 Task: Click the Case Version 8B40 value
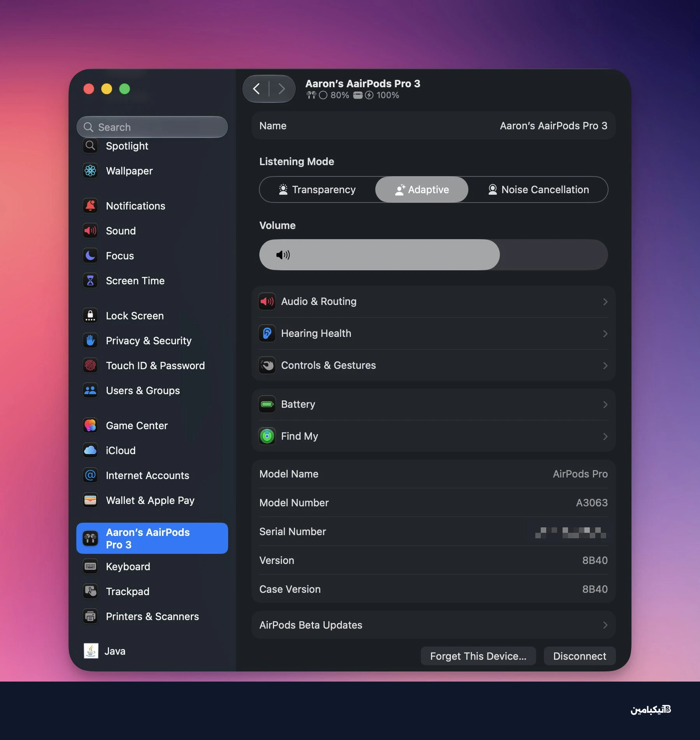[595, 589]
